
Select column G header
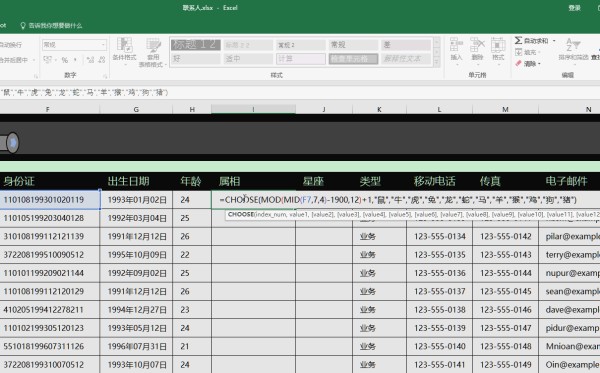136,109
